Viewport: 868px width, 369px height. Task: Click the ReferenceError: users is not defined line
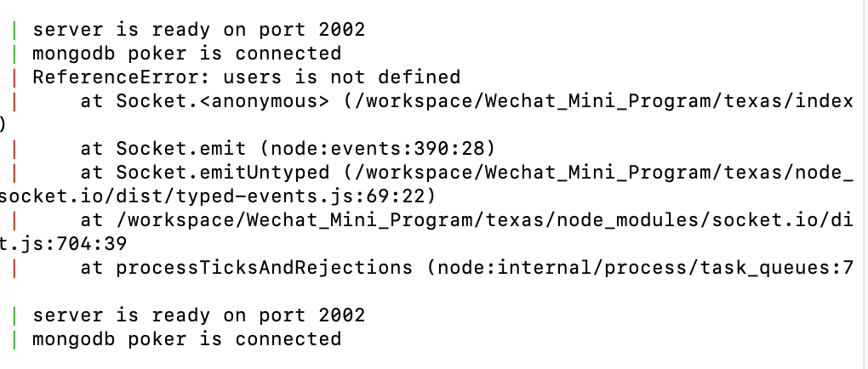coord(246,77)
